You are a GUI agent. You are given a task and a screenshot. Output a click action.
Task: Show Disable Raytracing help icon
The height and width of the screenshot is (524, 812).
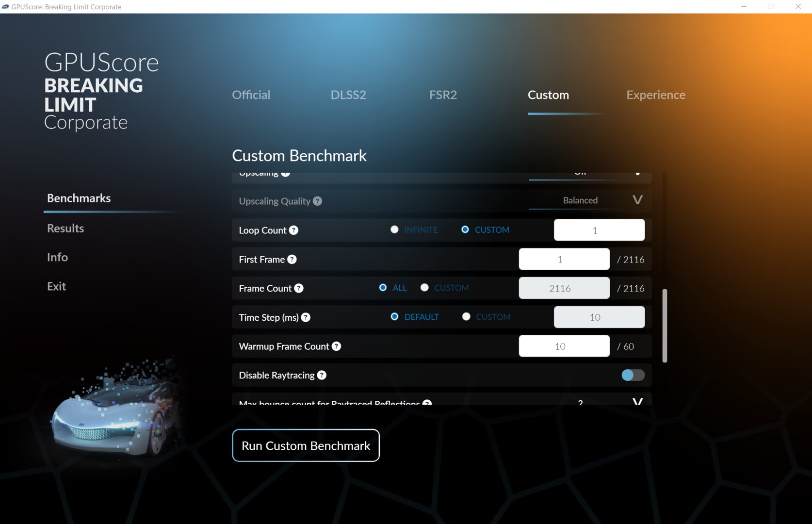(322, 375)
